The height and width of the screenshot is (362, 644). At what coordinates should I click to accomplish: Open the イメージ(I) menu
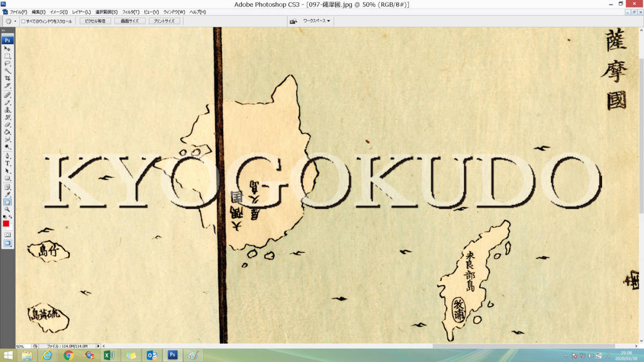coord(59,12)
